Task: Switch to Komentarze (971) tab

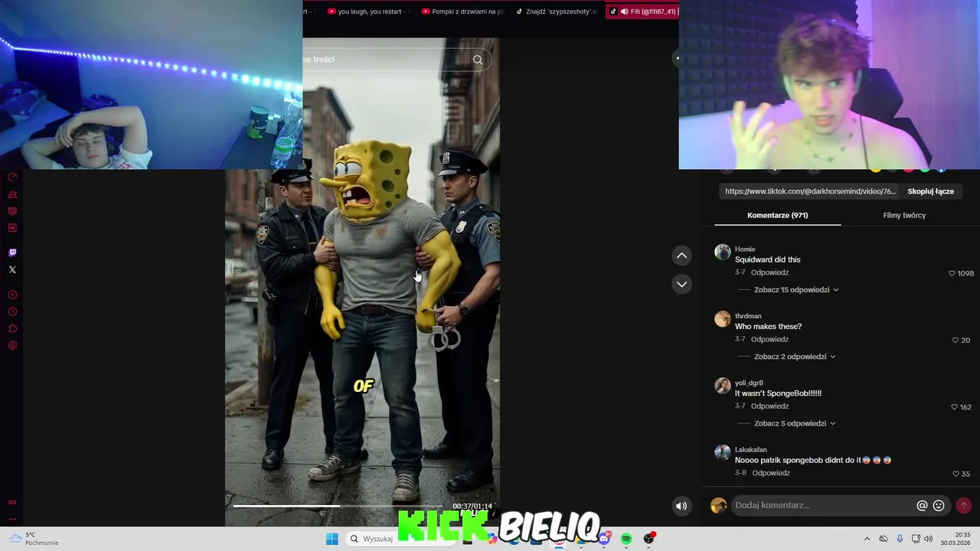Action: click(x=777, y=215)
